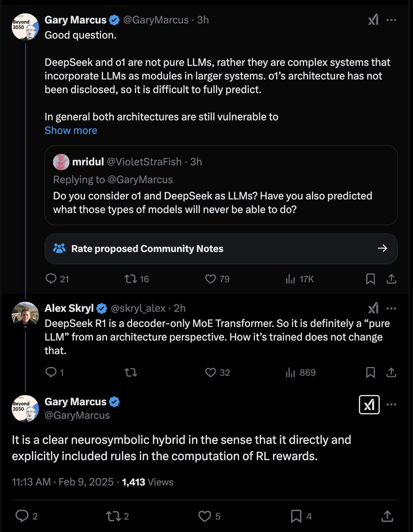Click the Grok icon on Alex Skryl's reply
The image size is (413, 532).
373,308
